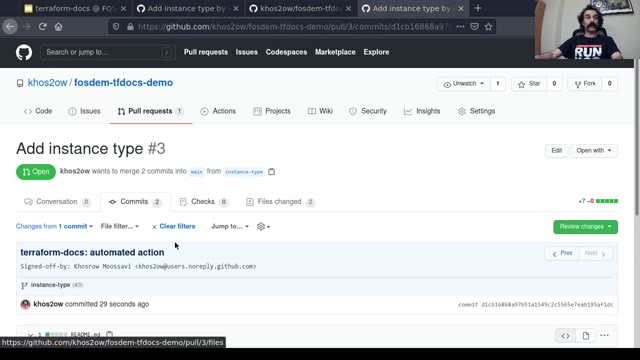Switch to the Files changed tab
This screenshot has height=360, width=640.
[280, 202]
